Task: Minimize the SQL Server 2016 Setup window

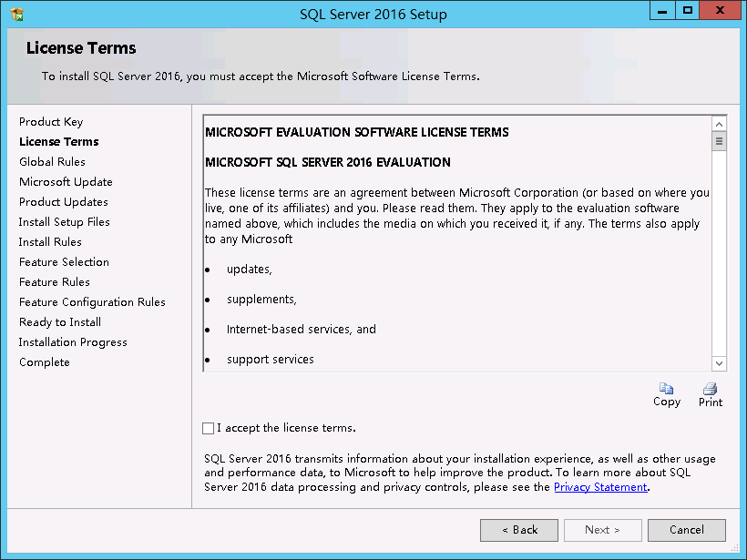Action: [662, 11]
